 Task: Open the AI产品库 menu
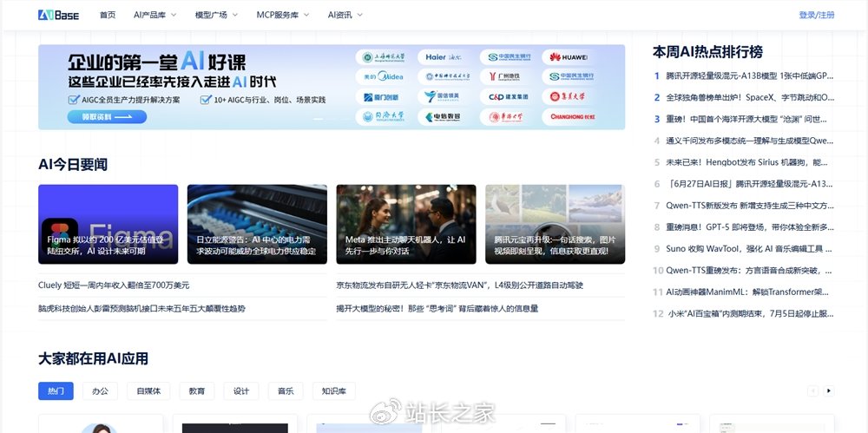[149, 15]
